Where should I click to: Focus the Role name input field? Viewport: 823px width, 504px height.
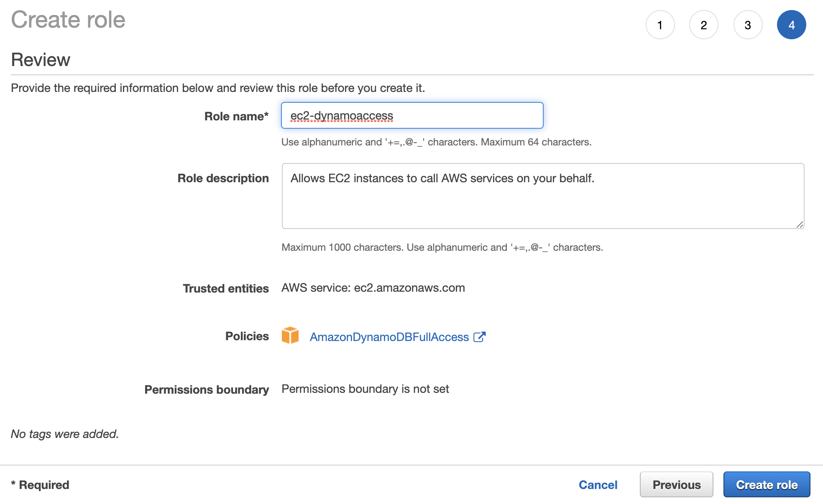[x=412, y=116]
